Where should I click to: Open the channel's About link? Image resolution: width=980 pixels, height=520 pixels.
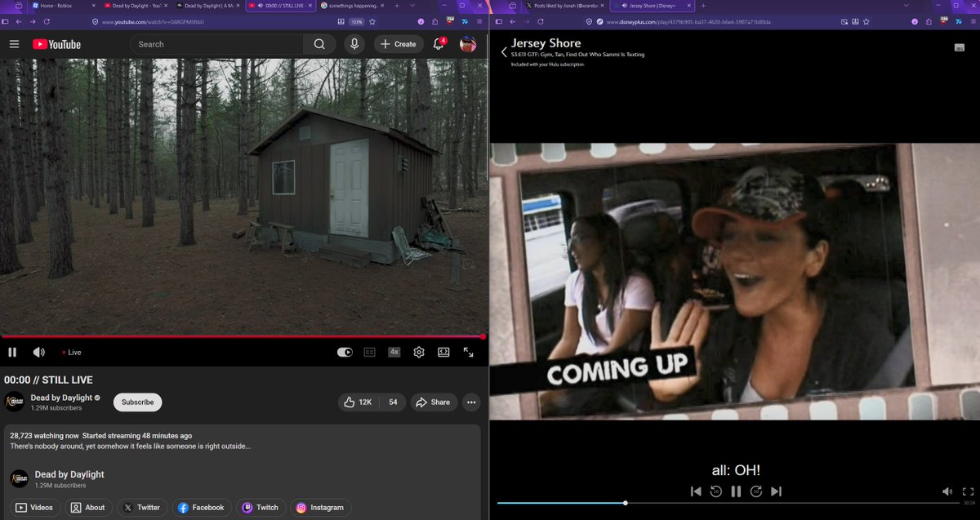tap(87, 507)
